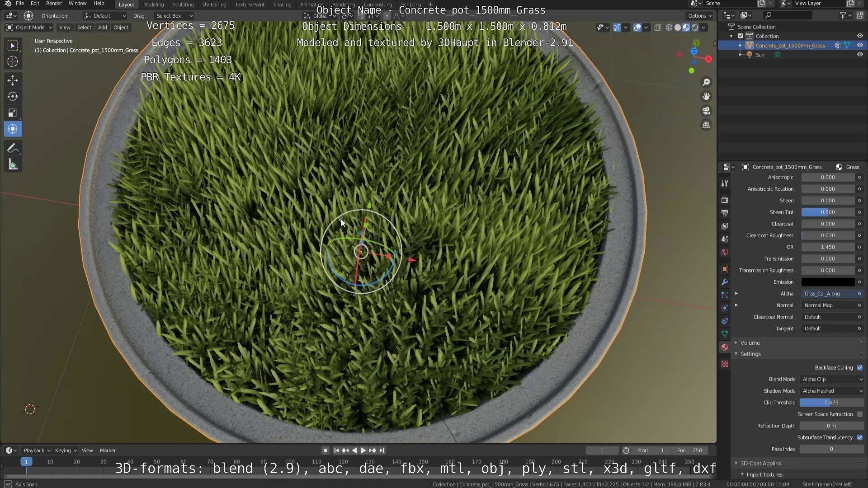Open the Object properties tab
The image size is (868, 488).
(725, 269)
